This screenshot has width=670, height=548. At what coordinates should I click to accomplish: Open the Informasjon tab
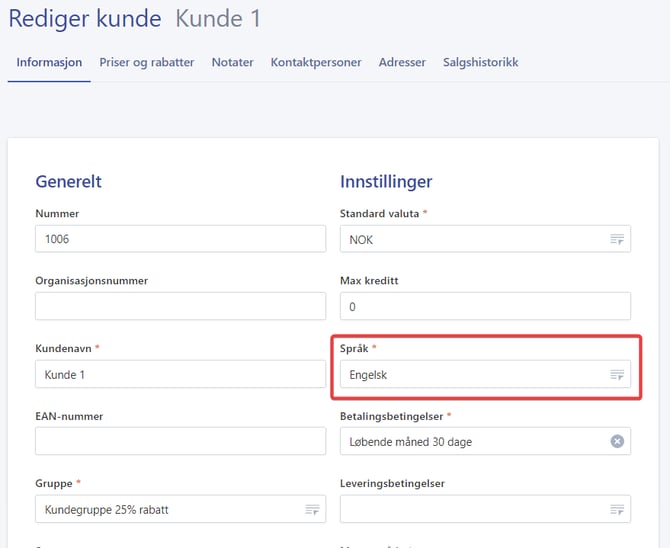coord(49,62)
